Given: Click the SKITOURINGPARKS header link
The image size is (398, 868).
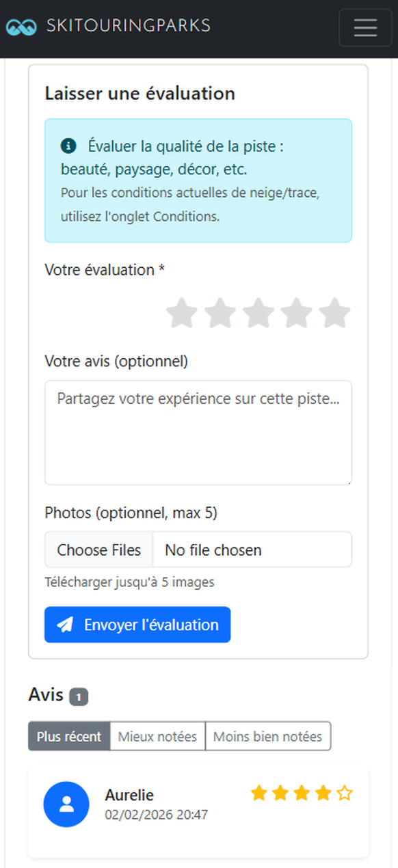Looking at the screenshot, I should click(129, 25).
